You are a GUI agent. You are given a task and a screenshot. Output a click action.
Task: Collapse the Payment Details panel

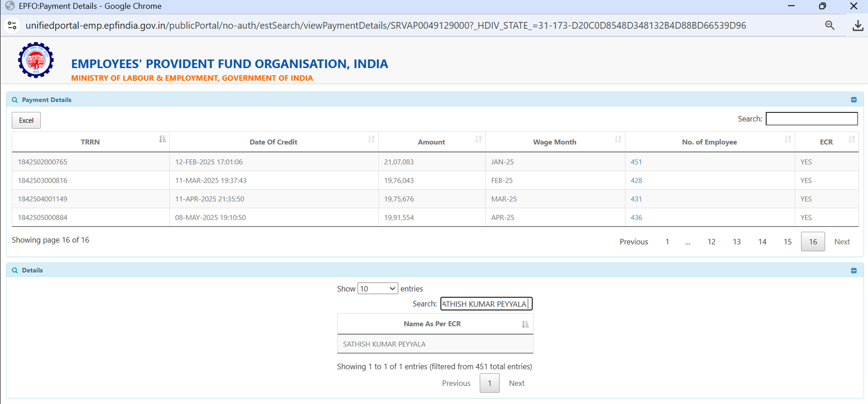click(x=853, y=100)
